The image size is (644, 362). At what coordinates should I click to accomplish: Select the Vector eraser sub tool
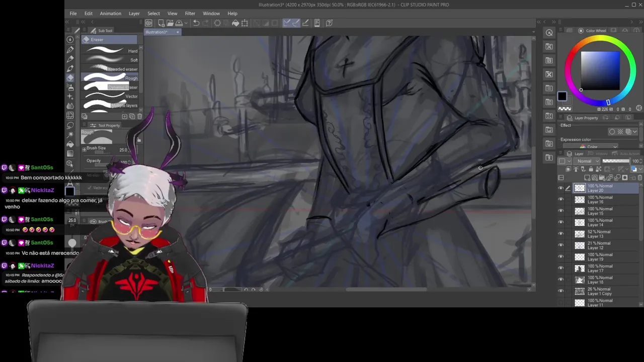110,96
